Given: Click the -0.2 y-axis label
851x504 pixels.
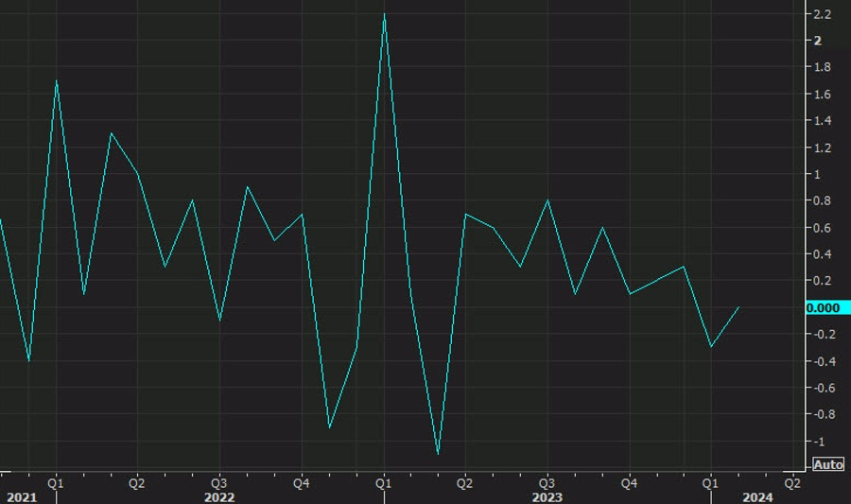Looking at the screenshot, I should 824,334.
